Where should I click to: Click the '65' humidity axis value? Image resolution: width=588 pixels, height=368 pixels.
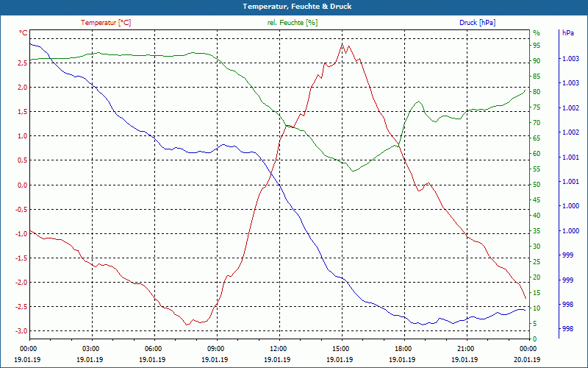[x=537, y=138]
